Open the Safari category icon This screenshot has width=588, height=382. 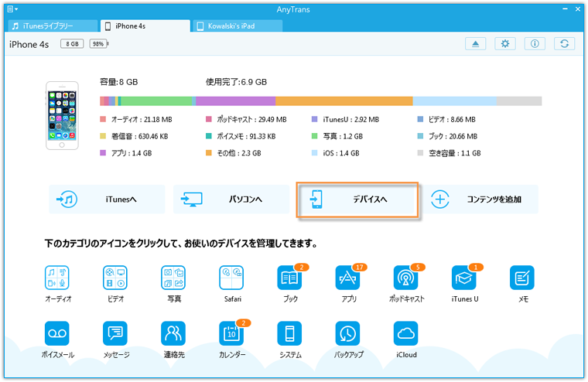(231, 278)
